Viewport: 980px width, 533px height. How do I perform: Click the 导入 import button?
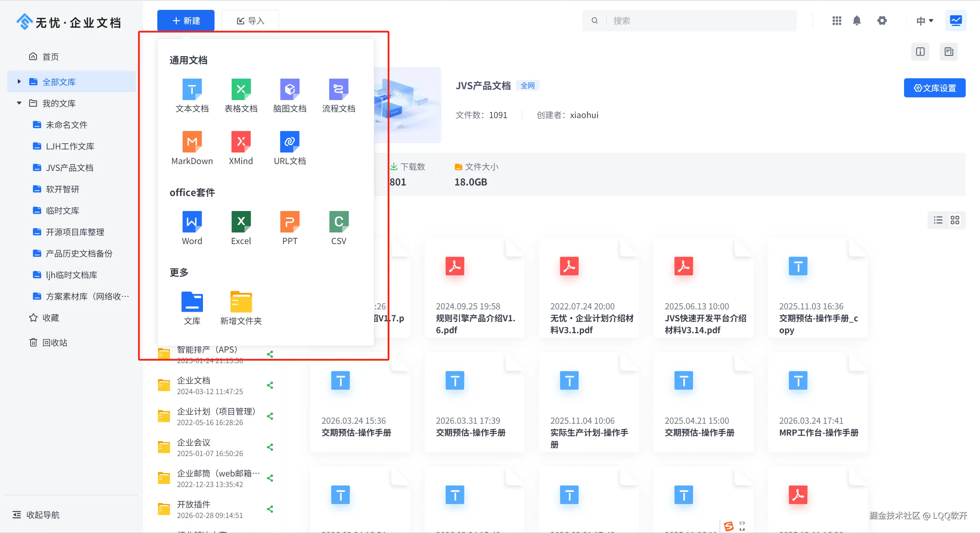coord(250,21)
